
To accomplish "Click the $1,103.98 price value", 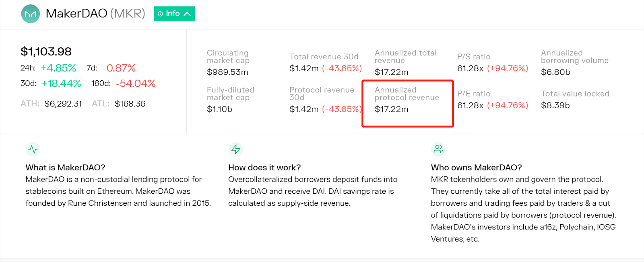I will coord(46,51).
